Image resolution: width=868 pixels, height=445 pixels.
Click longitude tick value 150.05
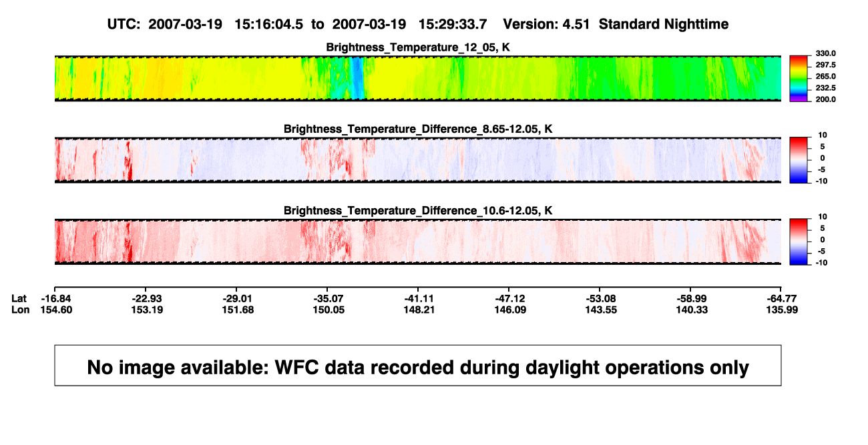tap(329, 310)
